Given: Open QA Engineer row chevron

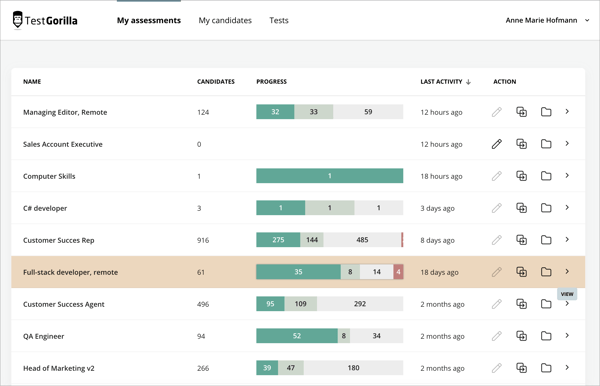Looking at the screenshot, I should 567,336.
